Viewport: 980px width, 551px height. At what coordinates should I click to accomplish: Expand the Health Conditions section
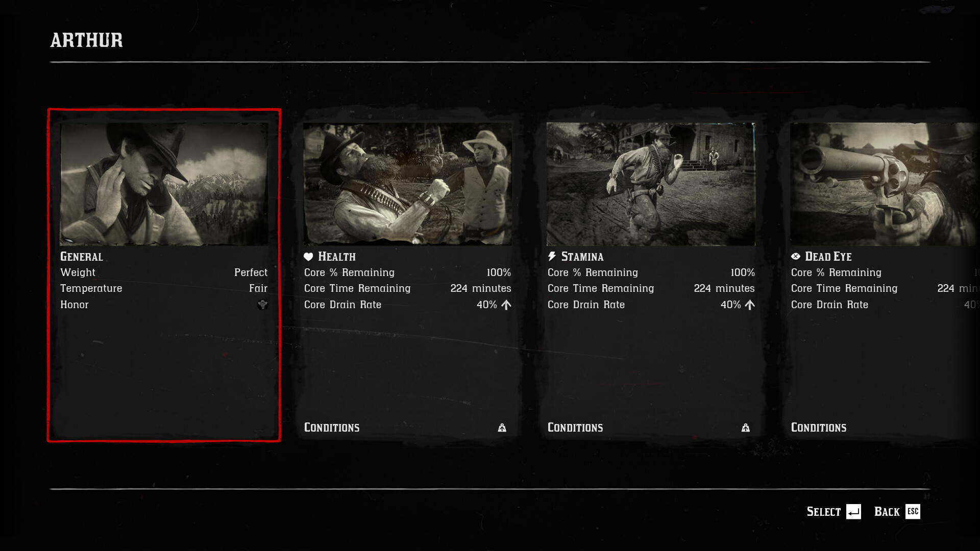pyautogui.click(x=407, y=428)
